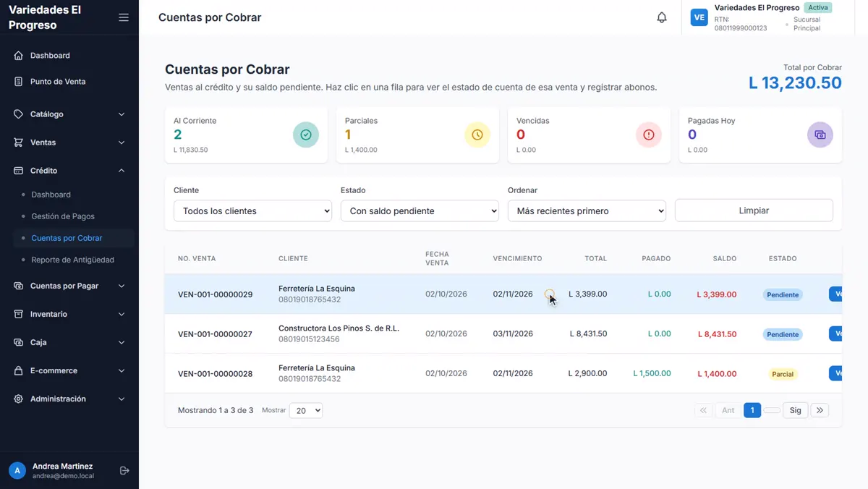Click the Parcial status badge
The height and width of the screenshot is (489, 868).
[783, 374]
